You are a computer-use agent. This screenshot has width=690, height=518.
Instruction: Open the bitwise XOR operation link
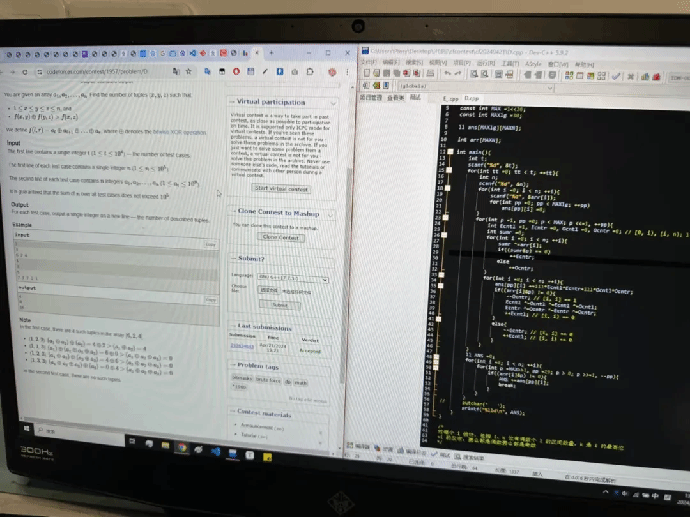pyautogui.click(x=179, y=132)
